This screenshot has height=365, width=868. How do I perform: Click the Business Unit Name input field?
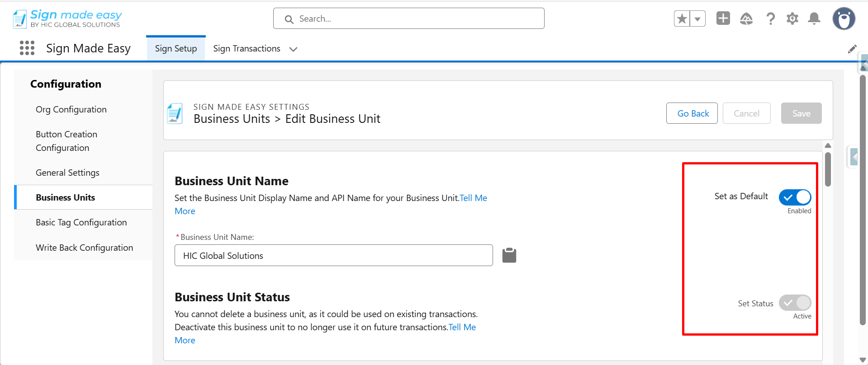click(x=333, y=255)
